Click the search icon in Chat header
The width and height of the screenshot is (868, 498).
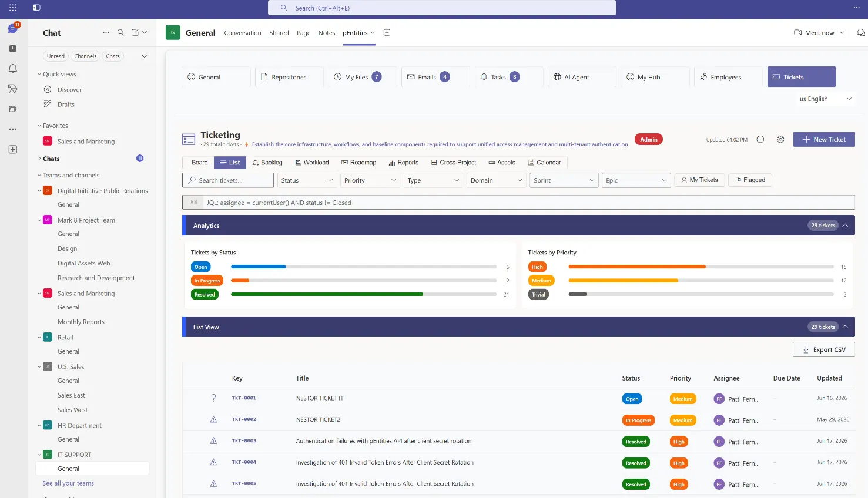120,33
